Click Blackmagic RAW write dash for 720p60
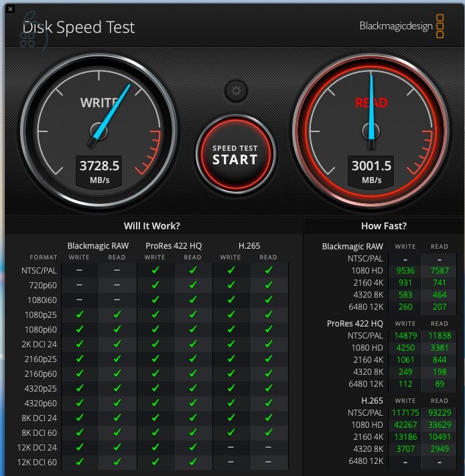 pos(79,285)
